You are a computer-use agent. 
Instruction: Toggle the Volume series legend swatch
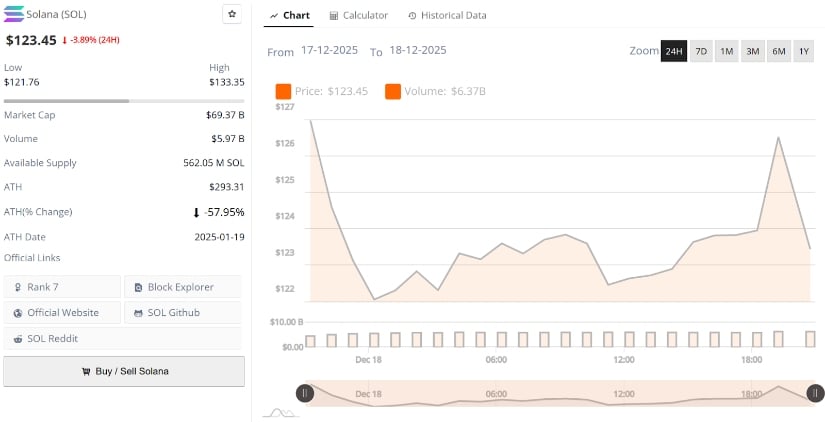click(393, 91)
